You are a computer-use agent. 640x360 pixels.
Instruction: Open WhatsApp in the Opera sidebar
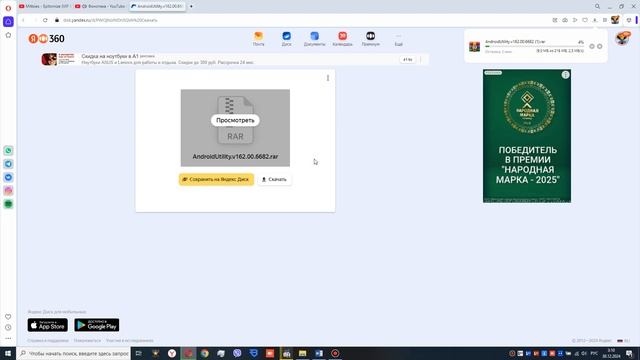click(x=8, y=151)
